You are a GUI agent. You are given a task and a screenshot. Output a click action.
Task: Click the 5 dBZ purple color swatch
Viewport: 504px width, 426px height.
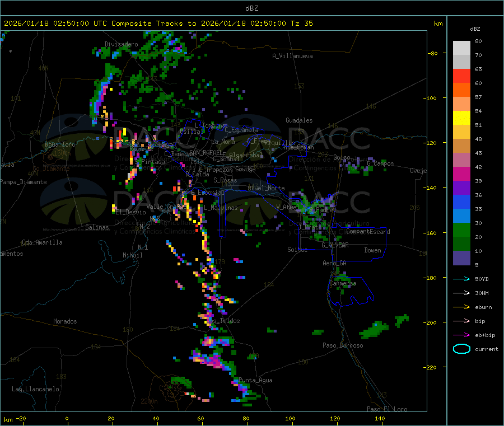coord(461,258)
